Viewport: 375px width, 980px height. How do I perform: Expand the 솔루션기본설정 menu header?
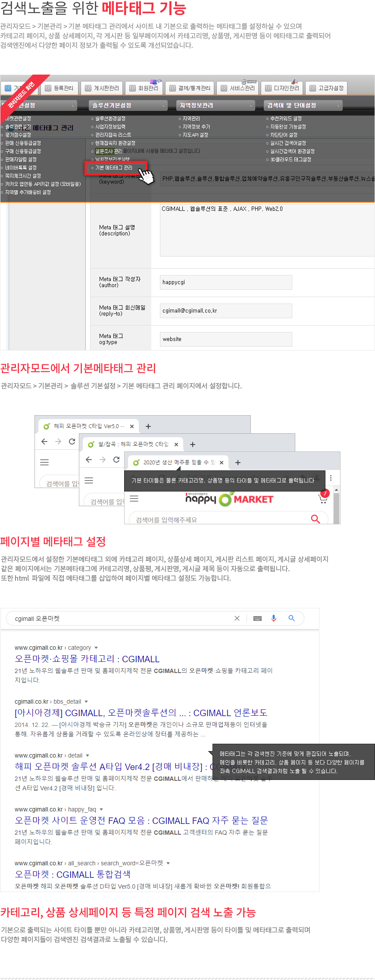click(128, 105)
